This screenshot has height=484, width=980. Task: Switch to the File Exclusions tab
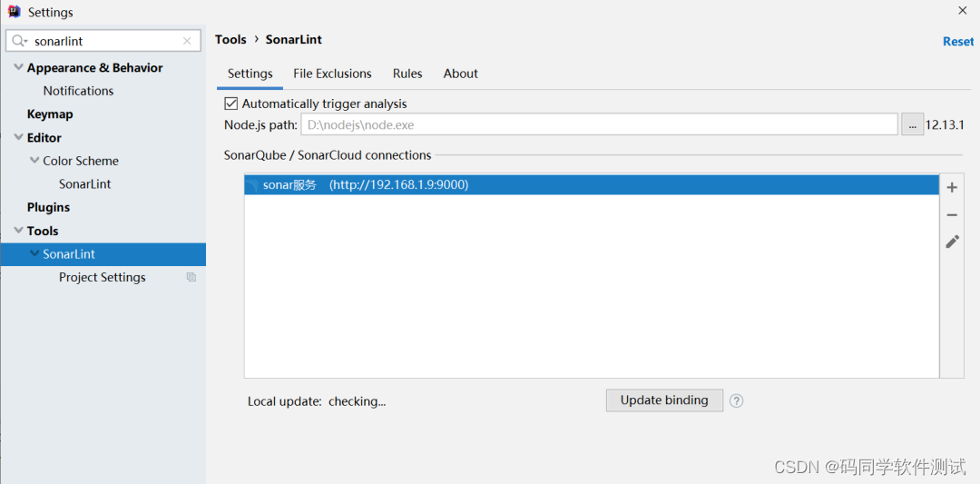[x=332, y=74]
